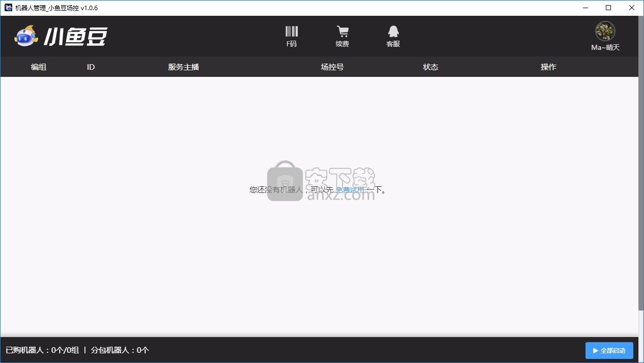Maximize the window
Image resolution: width=644 pixels, height=363 pixels.
pos(608,8)
